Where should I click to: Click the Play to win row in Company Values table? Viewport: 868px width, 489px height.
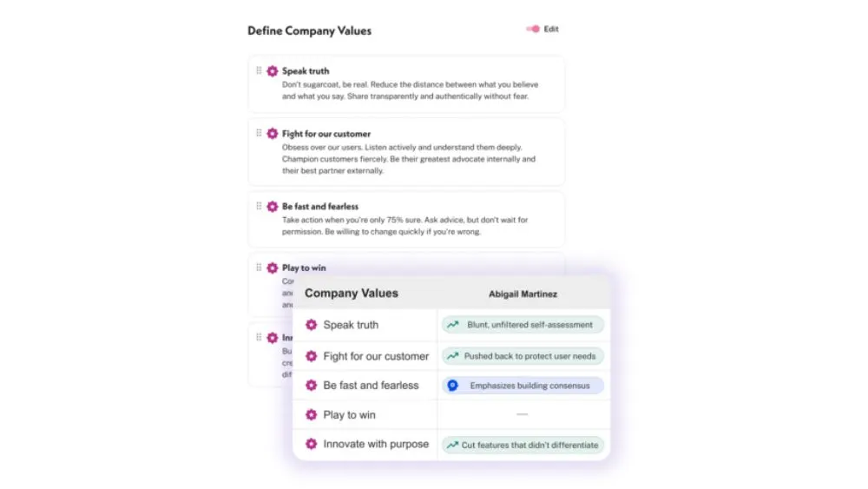click(x=451, y=415)
